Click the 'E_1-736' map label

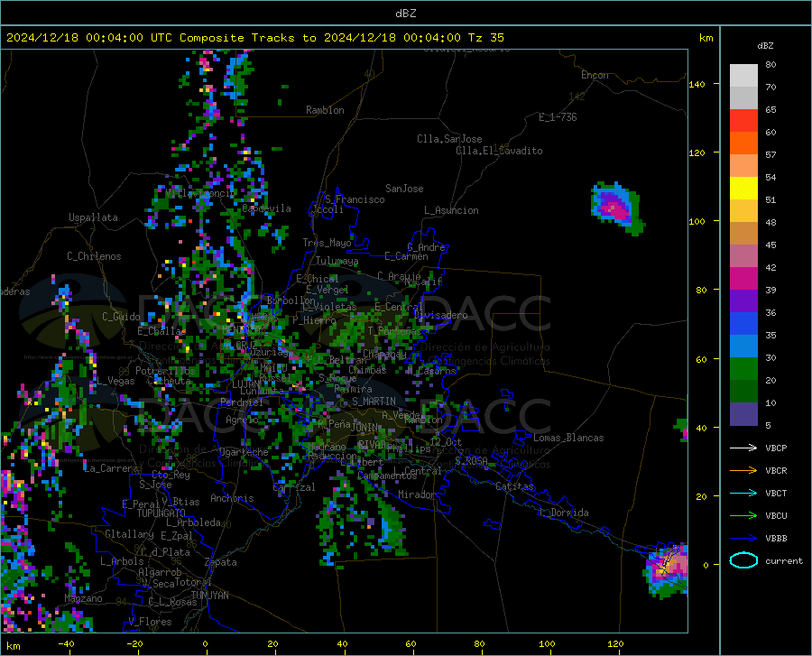(558, 117)
